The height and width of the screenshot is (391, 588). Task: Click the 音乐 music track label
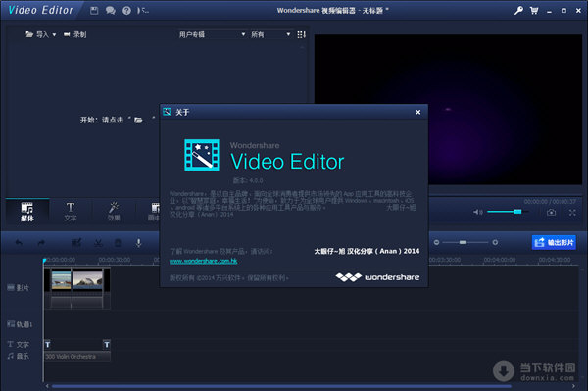click(x=19, y=356)
